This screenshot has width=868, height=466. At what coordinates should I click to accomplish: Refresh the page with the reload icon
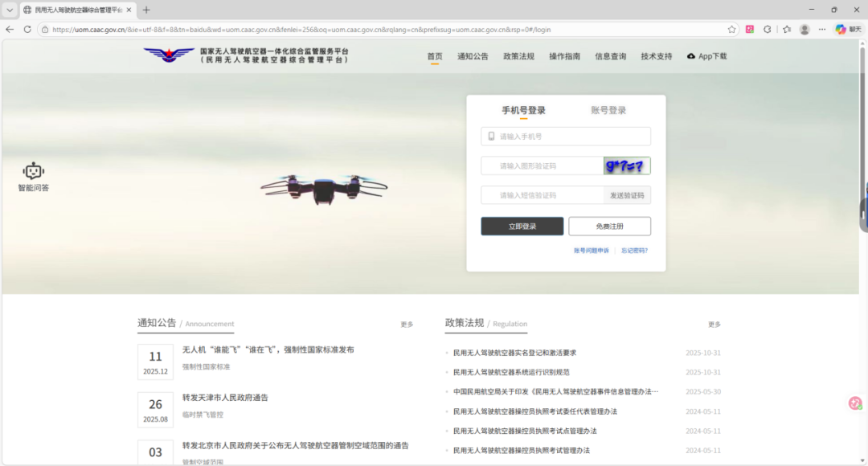pos(27,29)
